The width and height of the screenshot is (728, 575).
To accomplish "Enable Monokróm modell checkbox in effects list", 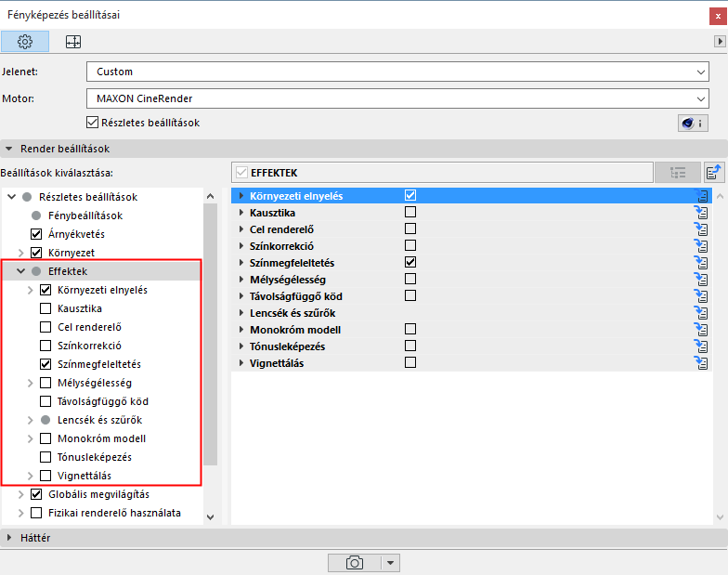I will (410, 329).
